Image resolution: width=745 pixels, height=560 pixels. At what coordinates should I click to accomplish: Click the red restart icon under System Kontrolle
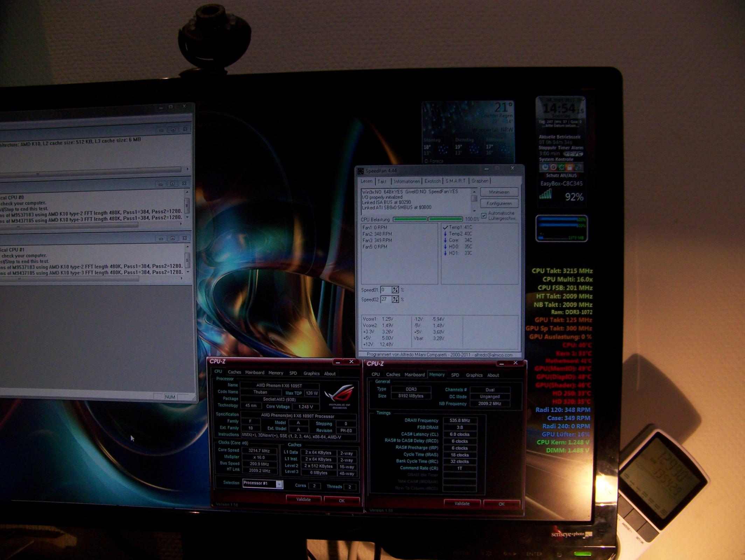coord(553,167)
